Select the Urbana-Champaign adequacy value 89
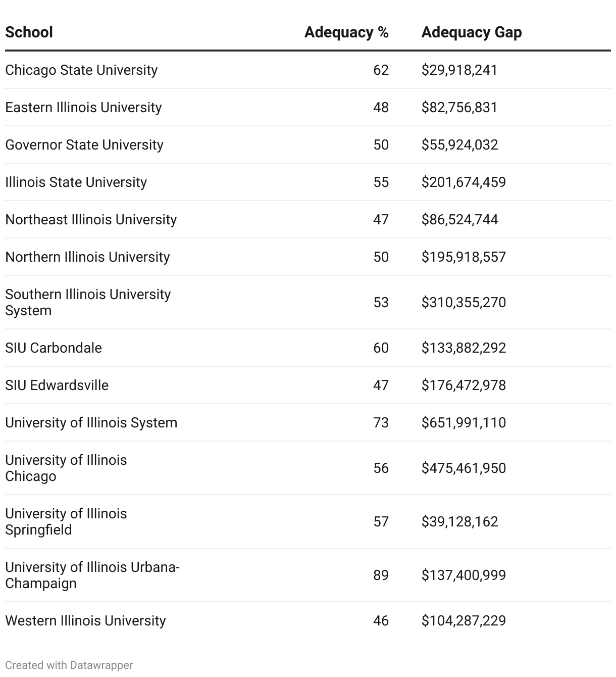The image size is (616, 677). click(x=381, y=575)
